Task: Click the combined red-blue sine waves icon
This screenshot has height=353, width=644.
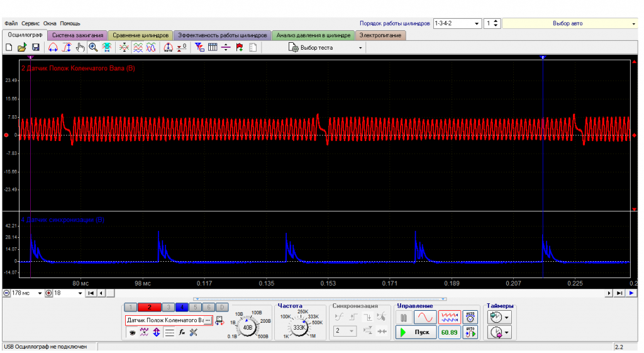Action: click(x=151, y=48)
